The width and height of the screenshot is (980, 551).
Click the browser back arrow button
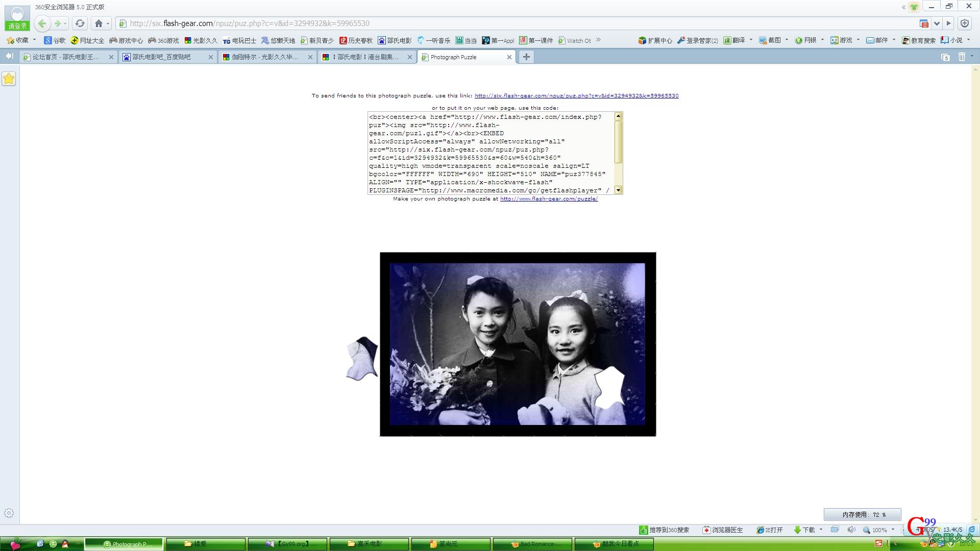42,23
